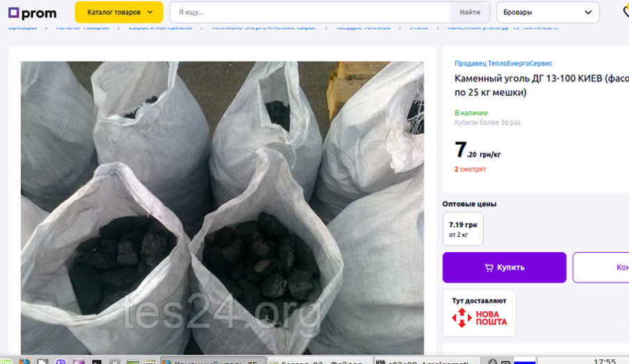
Task: Open the Твердое топливо breadcrumb link
Action: click(363, 27)
